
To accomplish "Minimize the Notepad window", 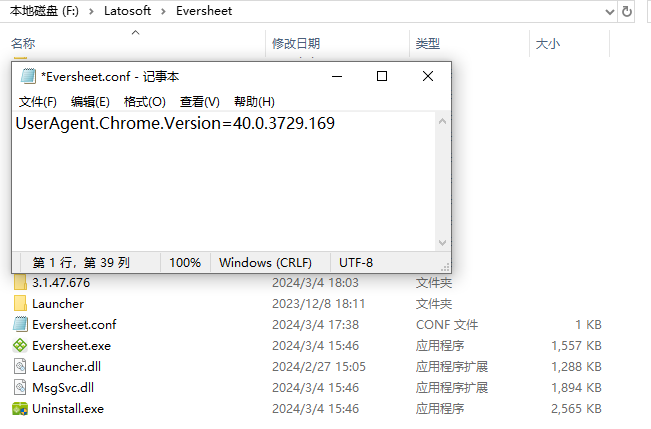I will (x=337, y=76).
